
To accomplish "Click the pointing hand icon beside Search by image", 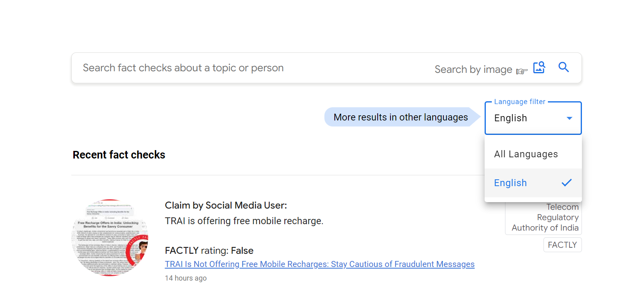I will [x=521, y=71].
